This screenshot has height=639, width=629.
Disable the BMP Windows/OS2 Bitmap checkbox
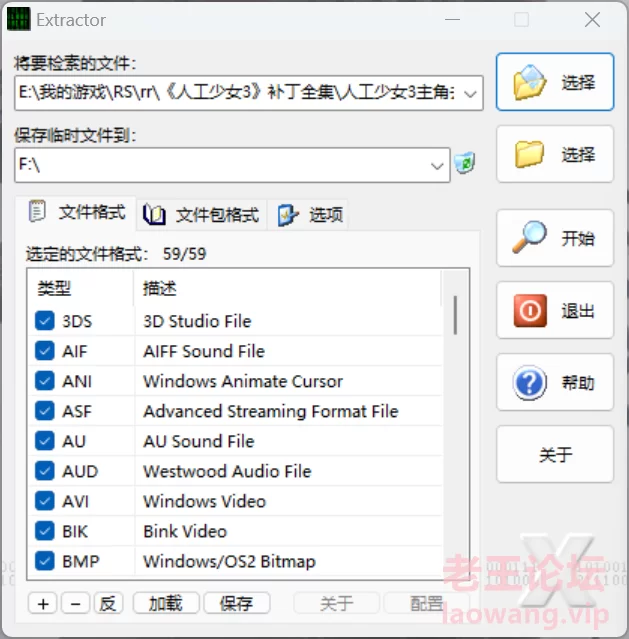(x=44, y=561)
